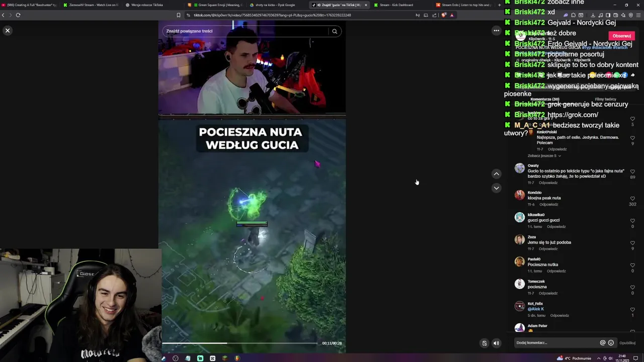
Task: Open the emoji picker in comment box
Action: (611, 343)
